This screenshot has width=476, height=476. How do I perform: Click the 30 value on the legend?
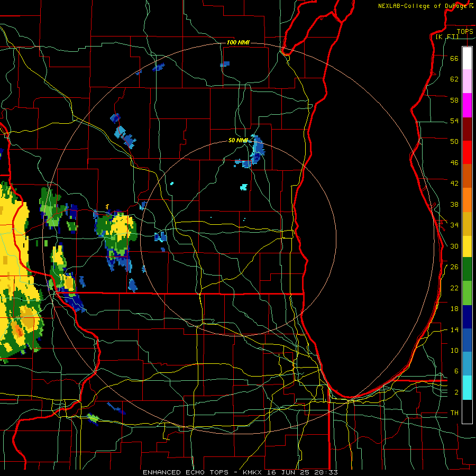pyautogui.click(x=454, y=246)
